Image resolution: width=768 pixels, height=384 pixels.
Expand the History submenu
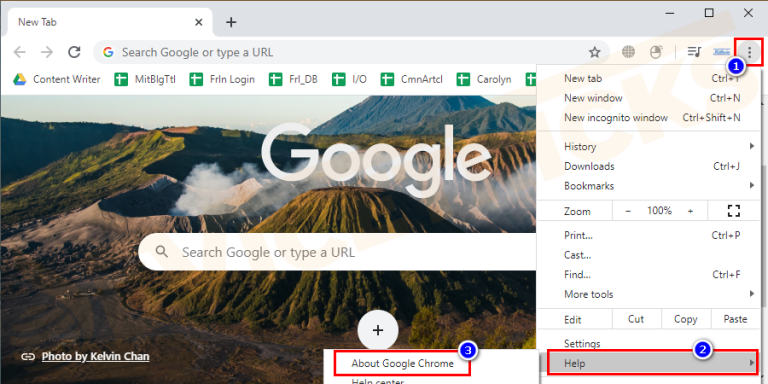pyautogui.click(x=649, y=146)
